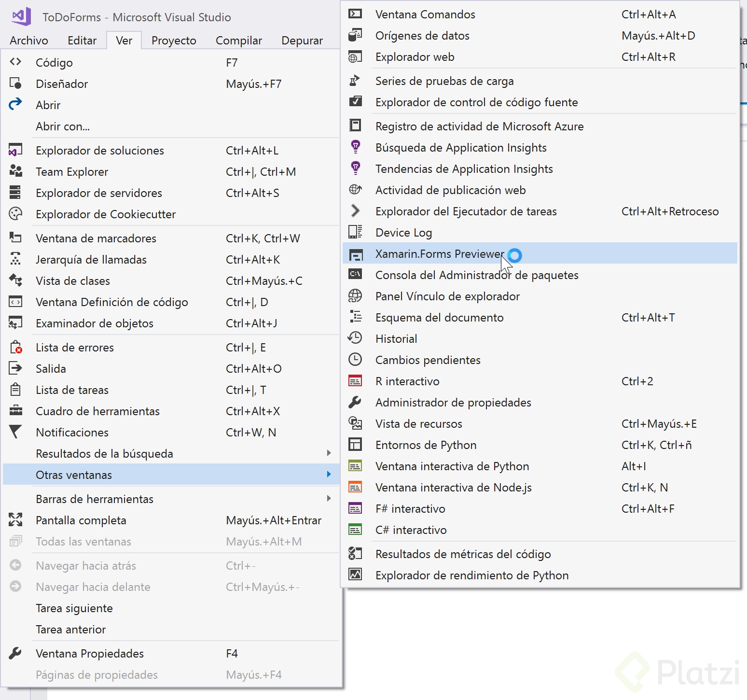747x700 pixels.
Task: Click the Team Explorer icon
Action: pos(15,171)
